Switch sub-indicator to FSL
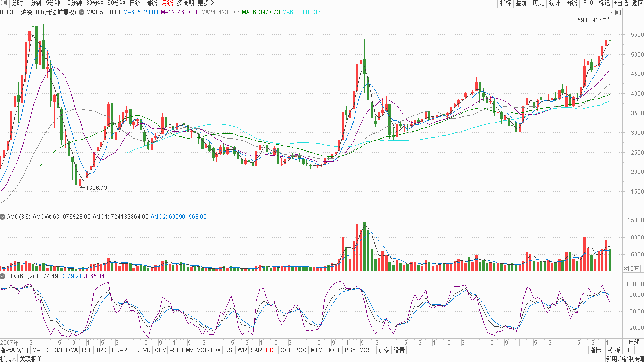 87,350
